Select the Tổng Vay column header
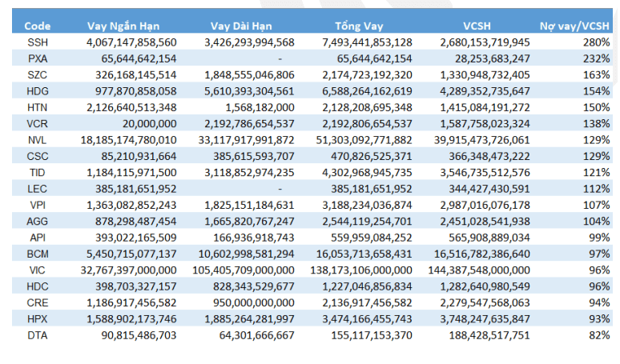 tap(359, 26)
